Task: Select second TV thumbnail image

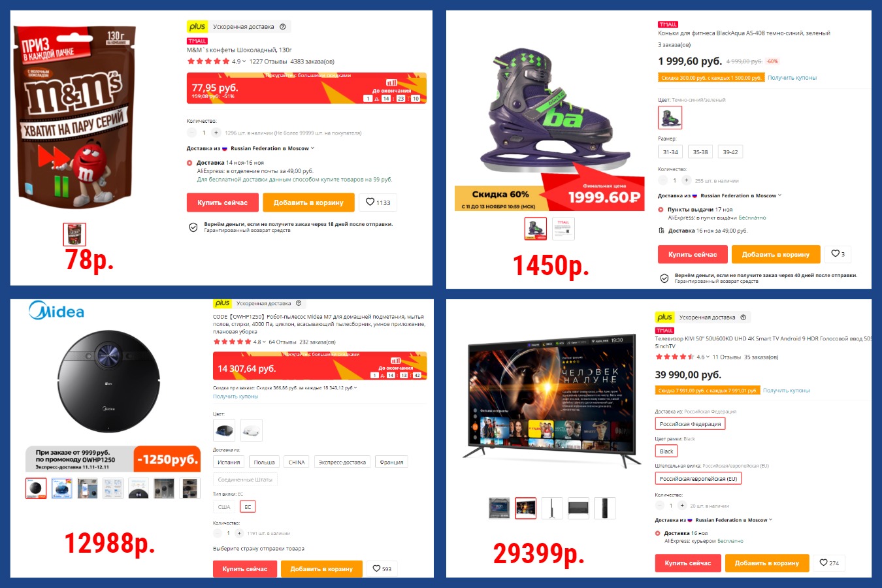Action: click(525, 508)
